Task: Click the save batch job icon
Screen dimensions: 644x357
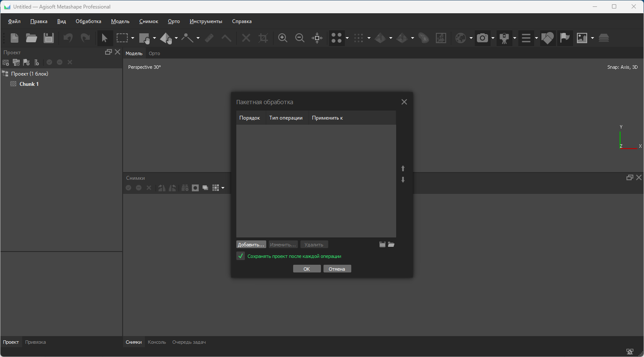Action: point(382,245)
